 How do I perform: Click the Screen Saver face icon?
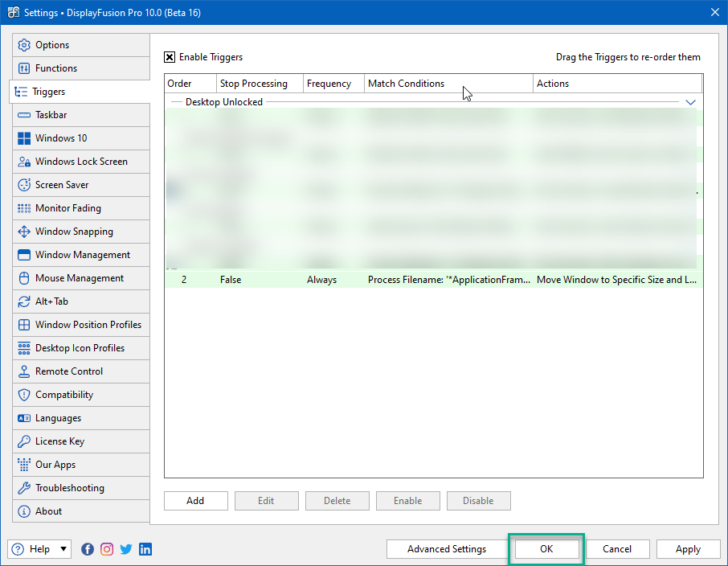pos(23,185)
